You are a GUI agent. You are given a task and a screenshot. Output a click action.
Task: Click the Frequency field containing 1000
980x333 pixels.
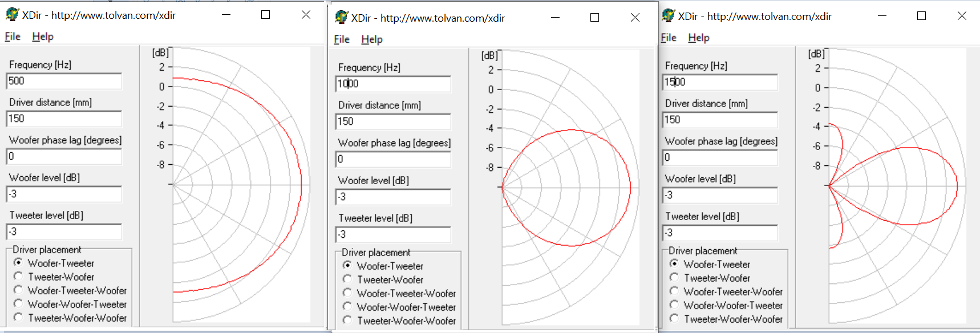393,84
